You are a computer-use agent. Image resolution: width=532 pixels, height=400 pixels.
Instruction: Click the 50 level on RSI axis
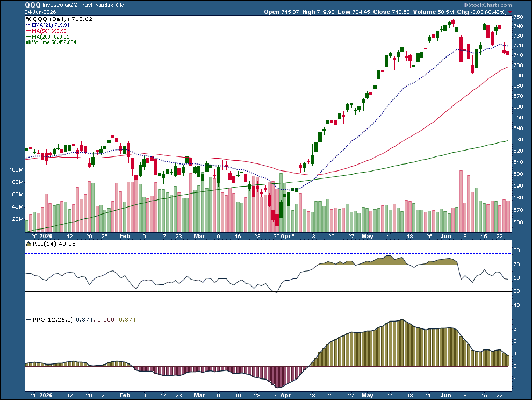[x=517, y=278]
